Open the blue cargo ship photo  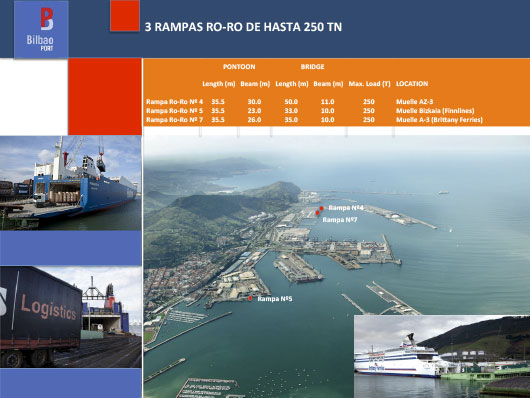pos(71,183)
